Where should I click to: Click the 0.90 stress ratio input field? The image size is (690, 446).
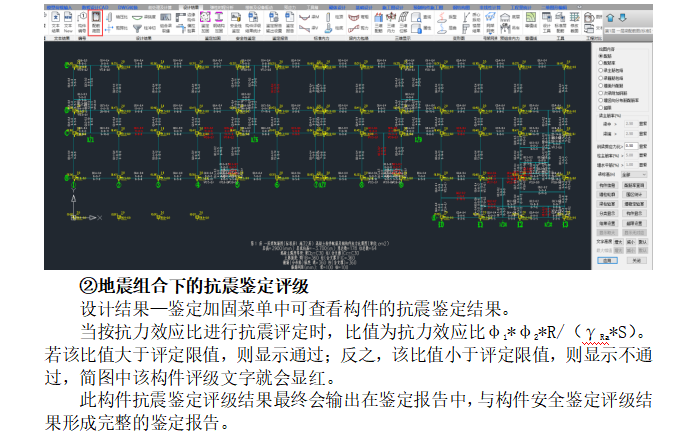pos(631,146)
